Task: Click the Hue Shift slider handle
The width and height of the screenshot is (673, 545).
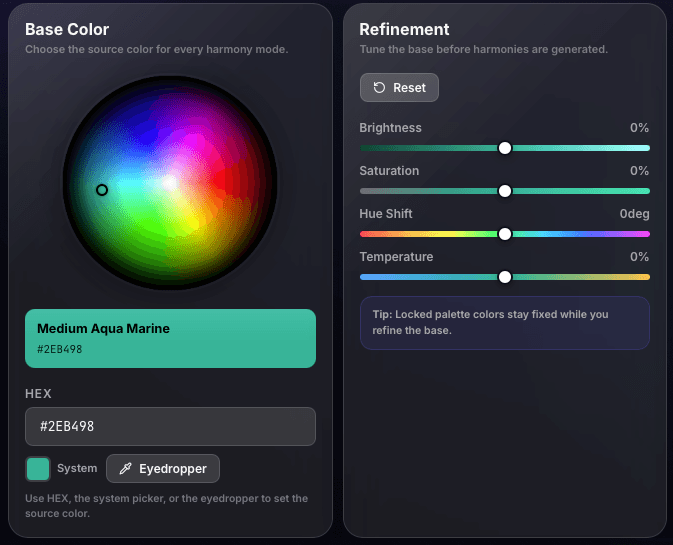Action: click(505, 234)
